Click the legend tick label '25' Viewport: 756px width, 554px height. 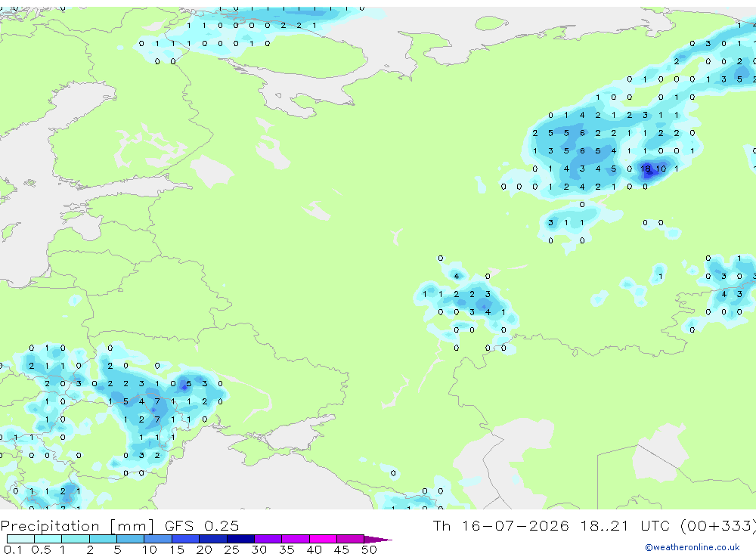[231, 549]
